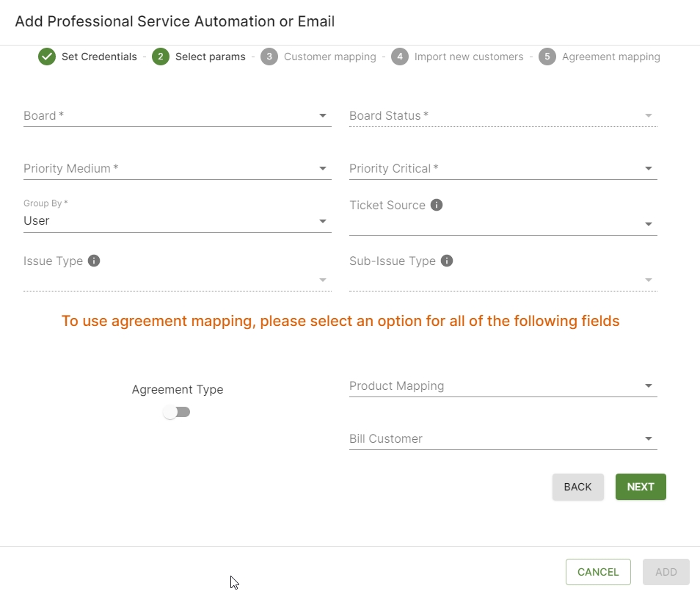This screenshot has height=594, width=700.
Task: Click the Issue Type info icon
Action: 94,261
